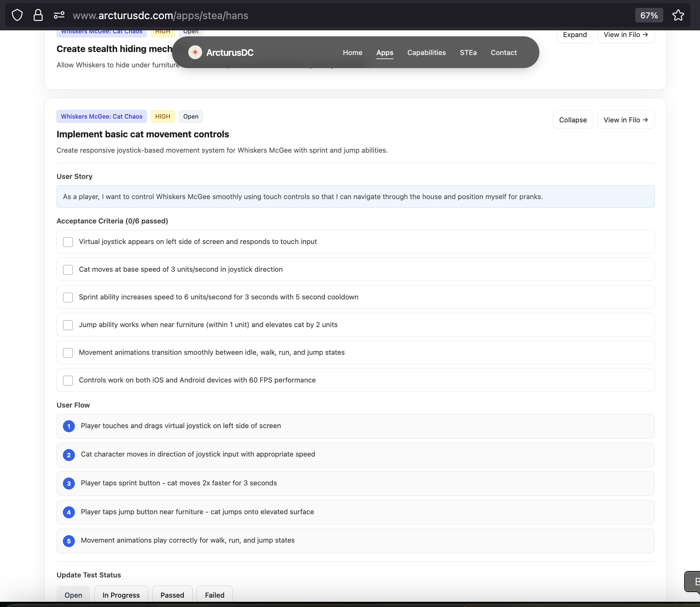Open View in Filo for stealth hiding card
The width and height of the screenshot is (700, 607).
pyautogui.click(x=626, y=35)
